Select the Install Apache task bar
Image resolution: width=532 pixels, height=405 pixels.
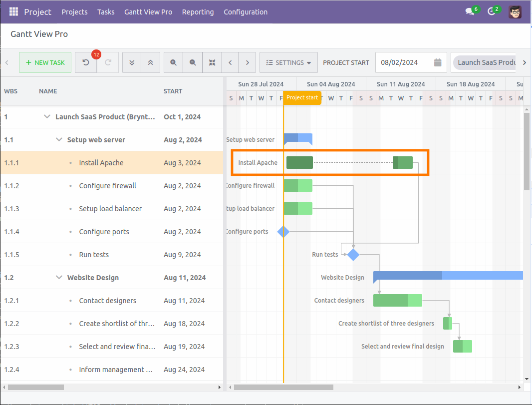[299, 162]
